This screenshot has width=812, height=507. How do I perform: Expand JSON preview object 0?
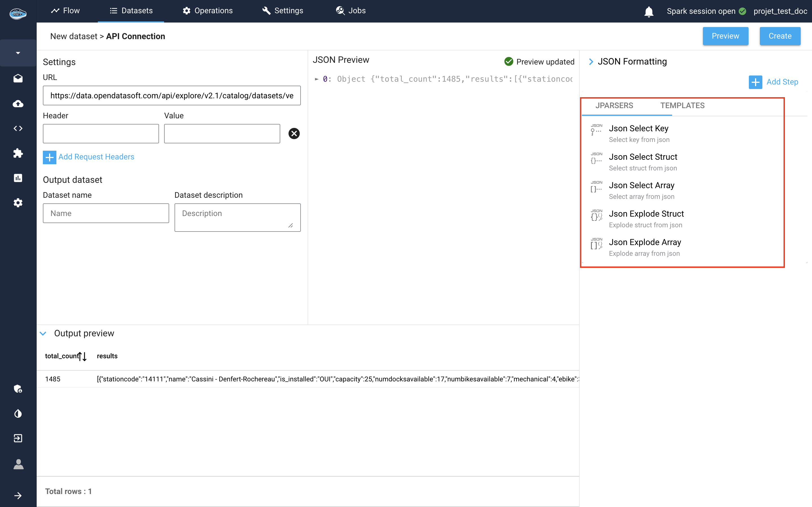pyautogui.click(x=316, y=79)
